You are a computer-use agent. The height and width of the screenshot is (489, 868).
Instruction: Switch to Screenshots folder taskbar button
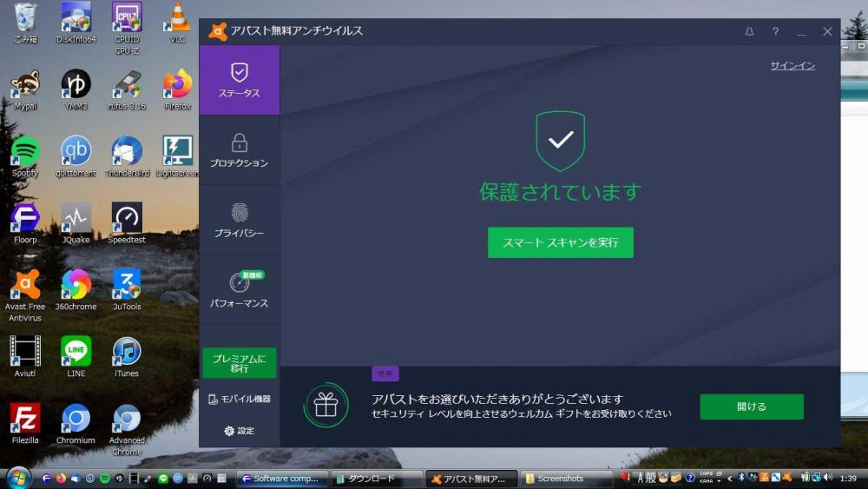click(566, 479)
